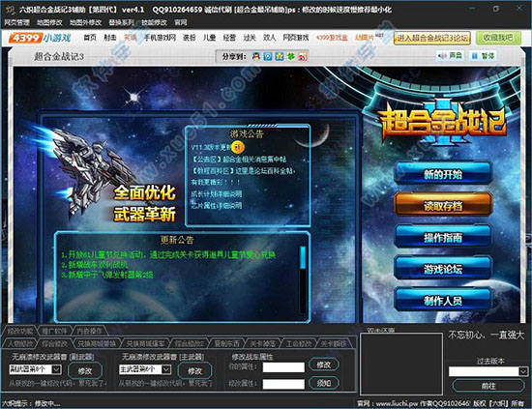Viewport: 532px width, 409px height.
Task: Click the 成长计划详细说明 line
Action: pos(217,194)
